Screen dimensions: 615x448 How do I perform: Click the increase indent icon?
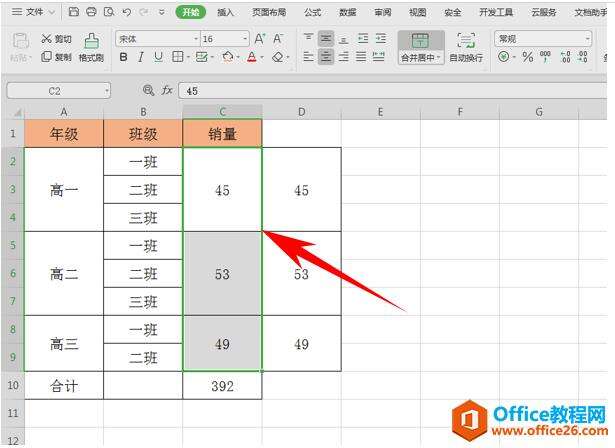(x=380, y=38)
